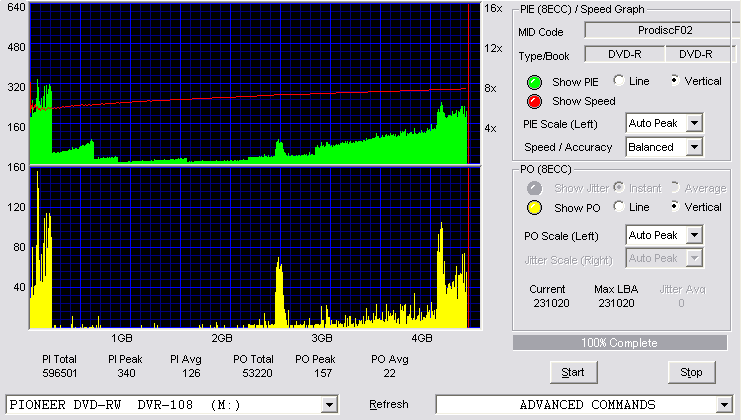Click the Show PO label
Screen dimensions: 742x420
coord(577,208)
